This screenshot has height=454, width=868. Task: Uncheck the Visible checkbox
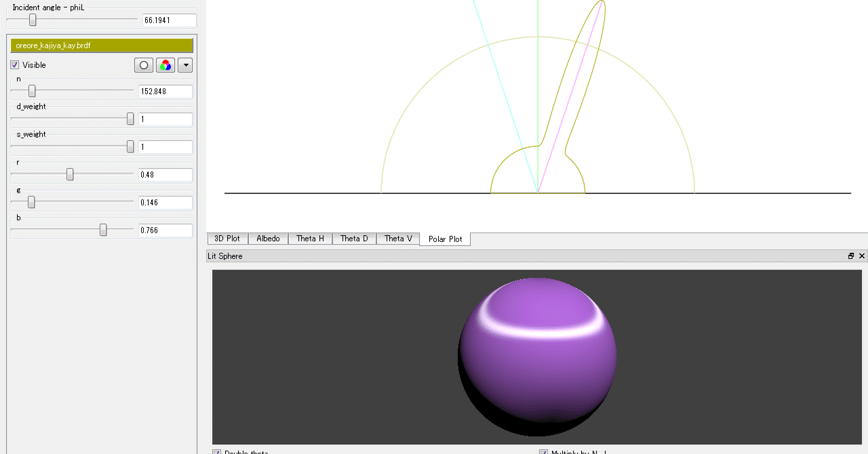(14, 64)
